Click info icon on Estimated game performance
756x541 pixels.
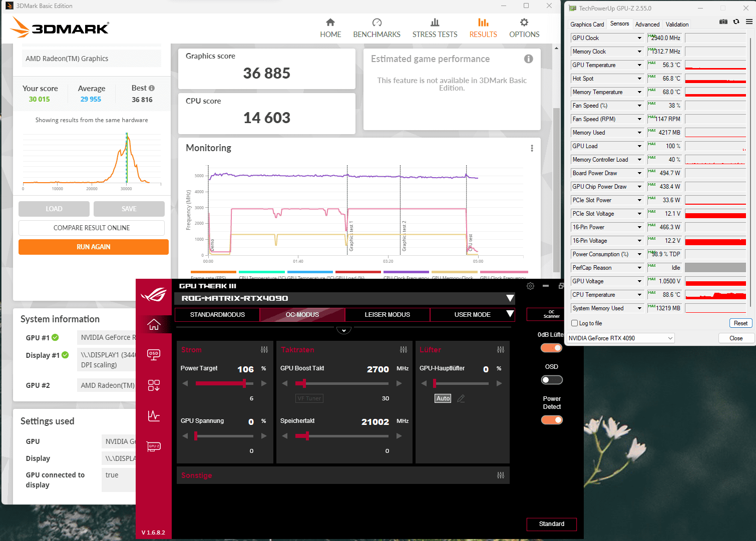528,59
